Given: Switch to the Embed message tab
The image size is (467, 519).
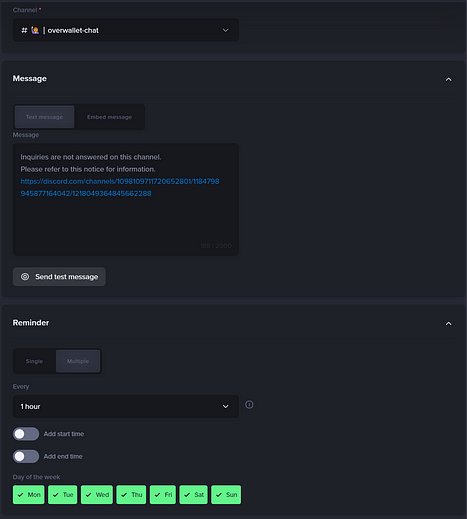Looking at the screenshot, I should [109, 117].
